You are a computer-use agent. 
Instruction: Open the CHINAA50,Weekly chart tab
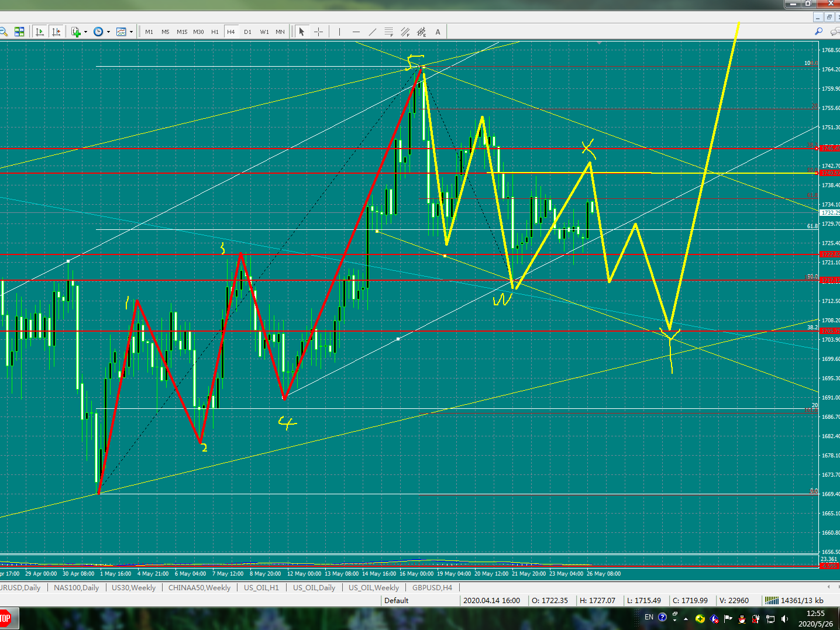[199, 587]
